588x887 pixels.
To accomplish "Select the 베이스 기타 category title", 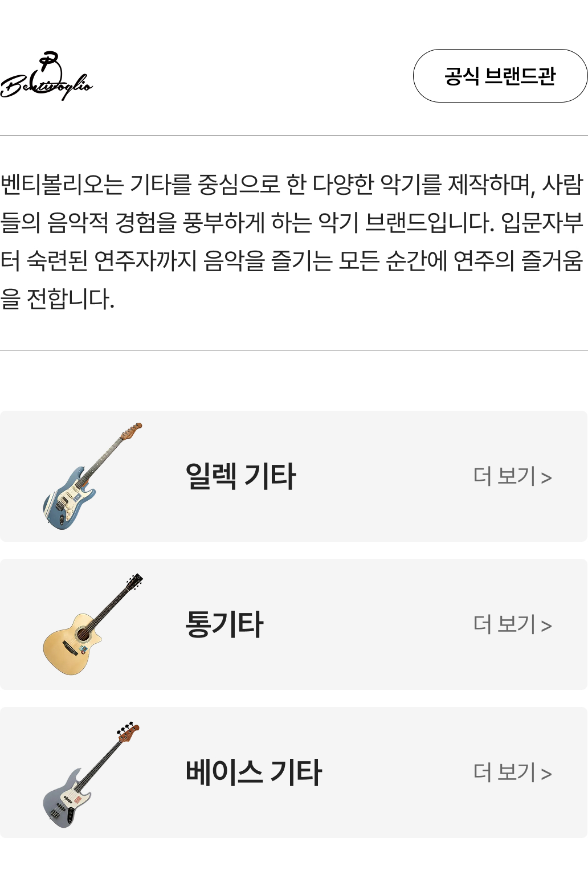I will pos(254,772).
